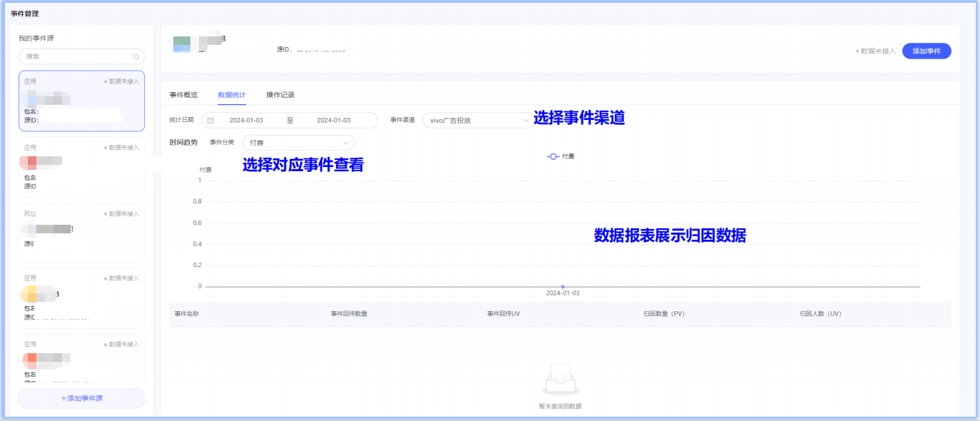
Task: Type in the 搜索 event source field
Action: (x=77, y=57)
